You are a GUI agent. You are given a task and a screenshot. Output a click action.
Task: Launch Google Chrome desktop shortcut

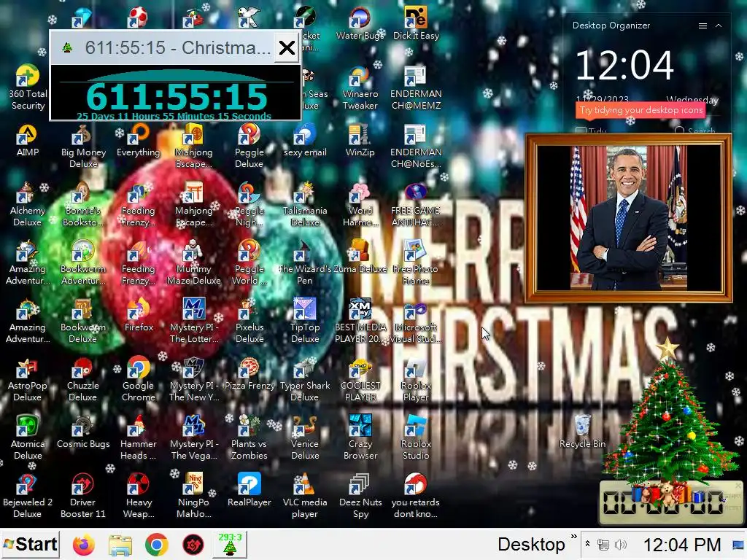coord(138,379)
